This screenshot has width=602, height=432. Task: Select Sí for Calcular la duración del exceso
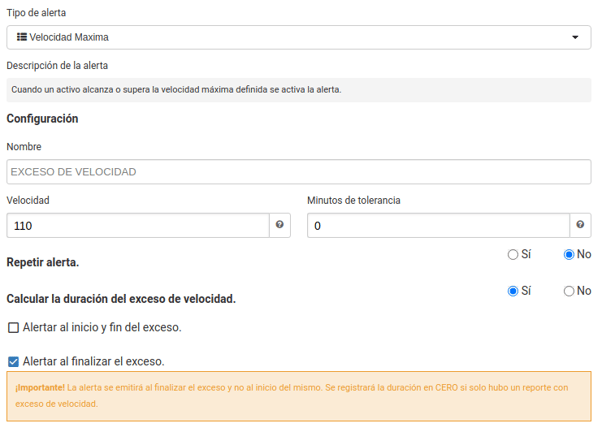pos(513,291)
